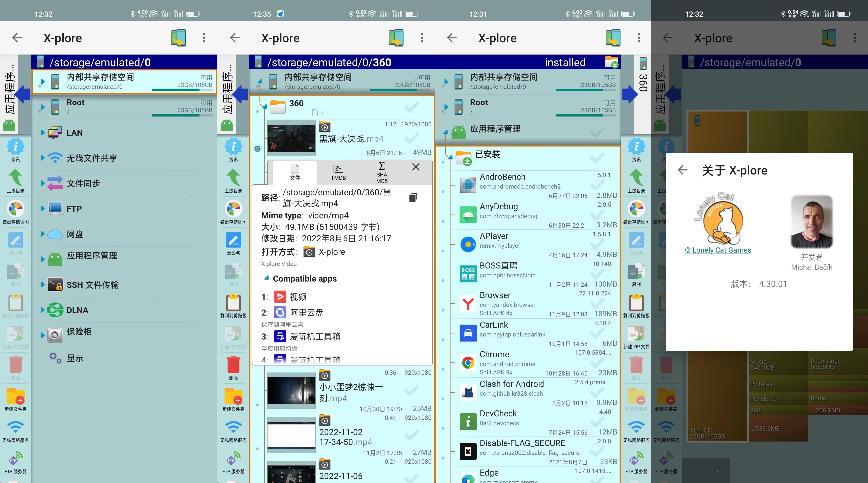Open the © Lonely Cat Games link

click(x=718, y=250)
